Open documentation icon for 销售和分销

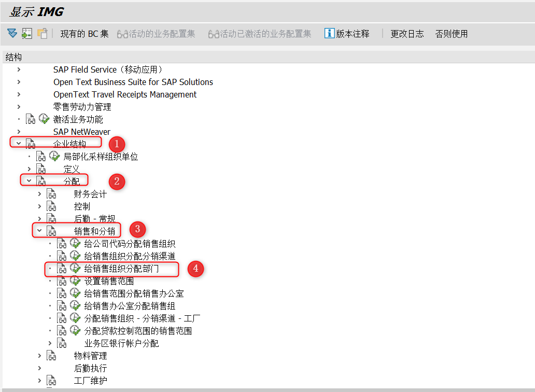[x=51, y=231]
